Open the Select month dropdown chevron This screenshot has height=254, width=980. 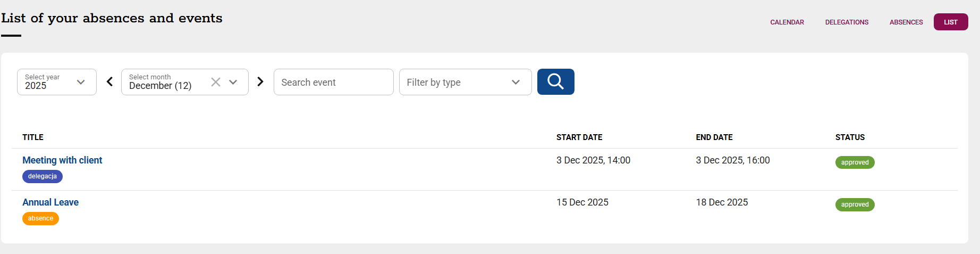233,82
